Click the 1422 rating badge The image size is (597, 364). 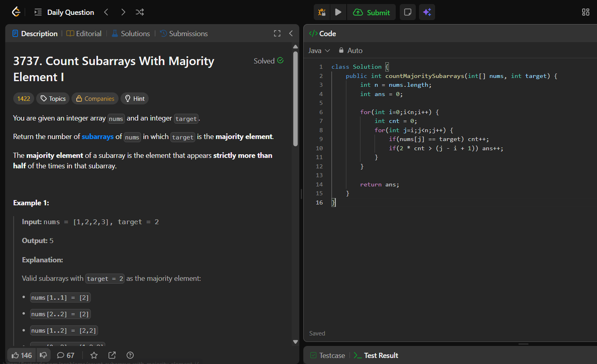(x=24, y=98)
